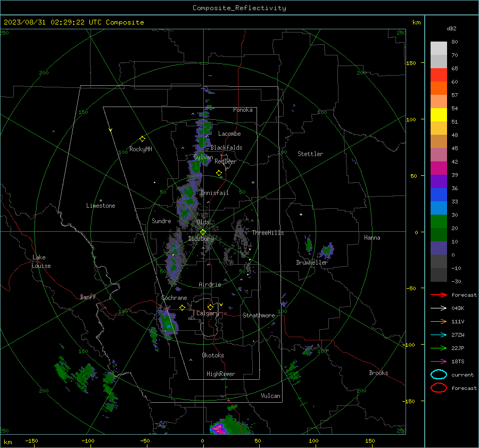Click the green echo cells north of Drumheller
The width and height of the screenshot is (479, 448).
click(326, 250)
